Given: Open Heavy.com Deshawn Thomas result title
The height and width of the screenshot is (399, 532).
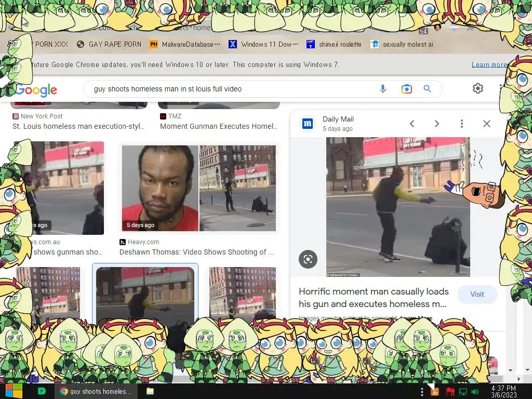Looking at the screenshot, I should (x=197, y=252).
